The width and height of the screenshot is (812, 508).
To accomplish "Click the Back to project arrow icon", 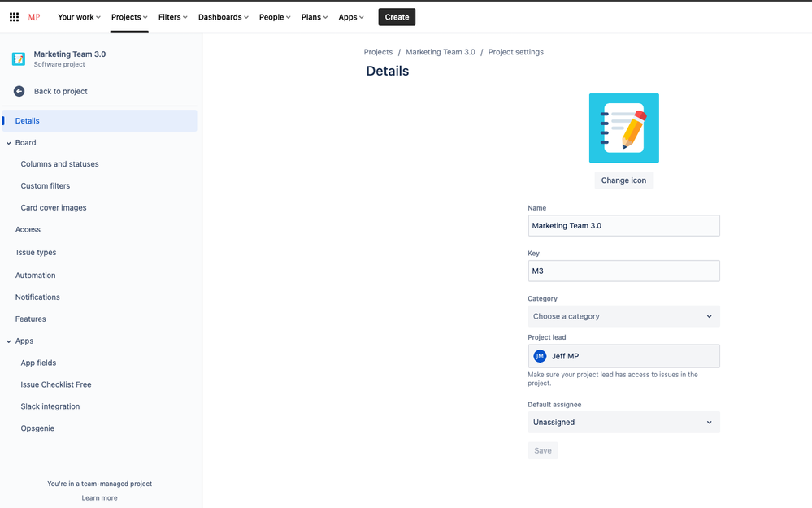I will [x=17, y=91].
